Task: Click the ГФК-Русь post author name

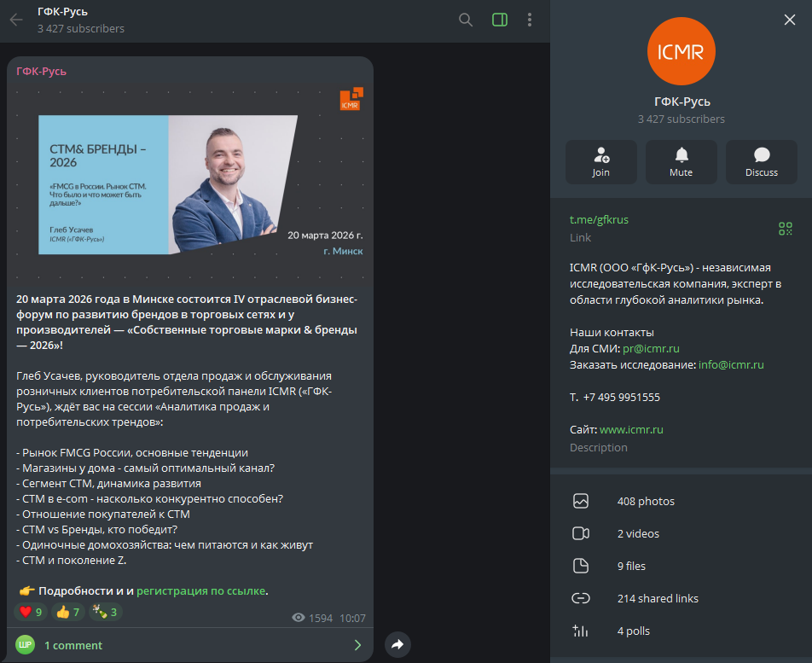Action: tap(42, 72)
